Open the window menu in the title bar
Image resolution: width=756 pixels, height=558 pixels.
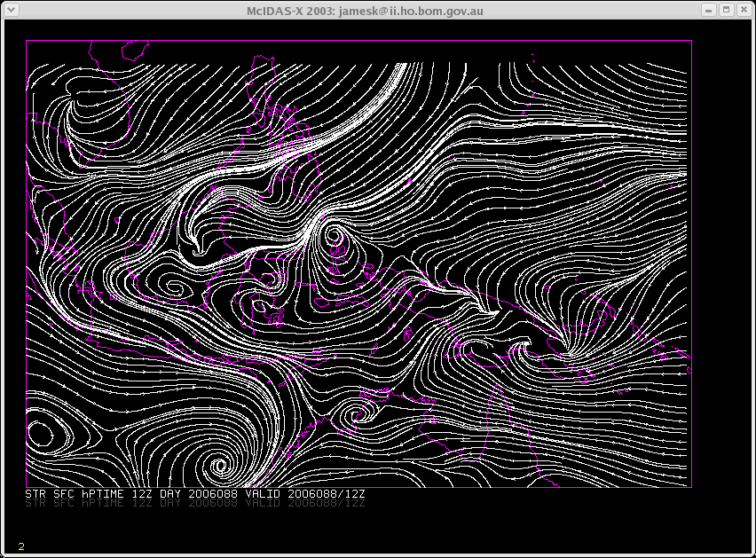tap(10, 9)
